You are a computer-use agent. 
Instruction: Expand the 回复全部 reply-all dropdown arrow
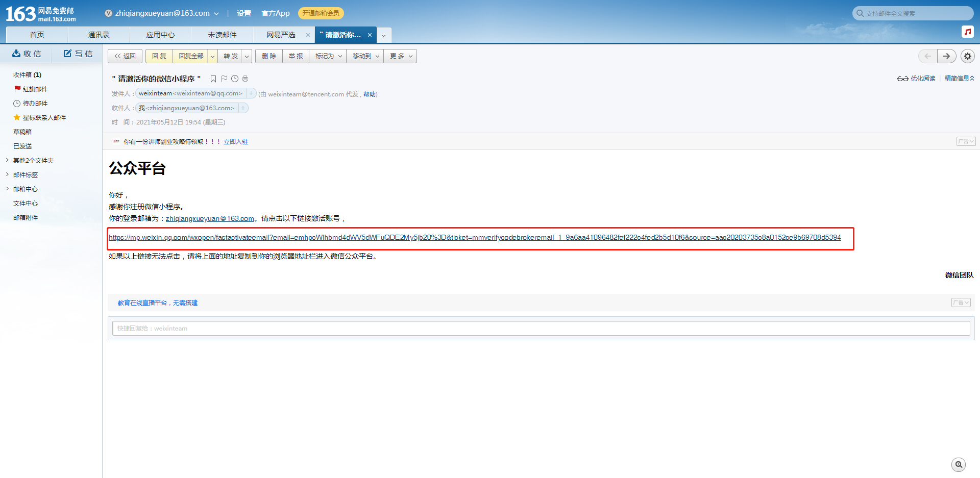(213, 56)
